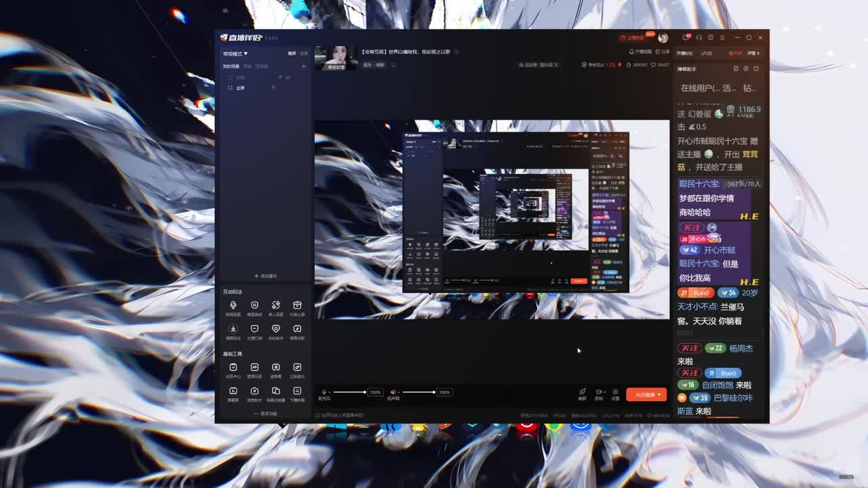Edit the 全屏 scene with its pencil icon
The width and height of the screenshot is (868, 488).
[273, 88]
